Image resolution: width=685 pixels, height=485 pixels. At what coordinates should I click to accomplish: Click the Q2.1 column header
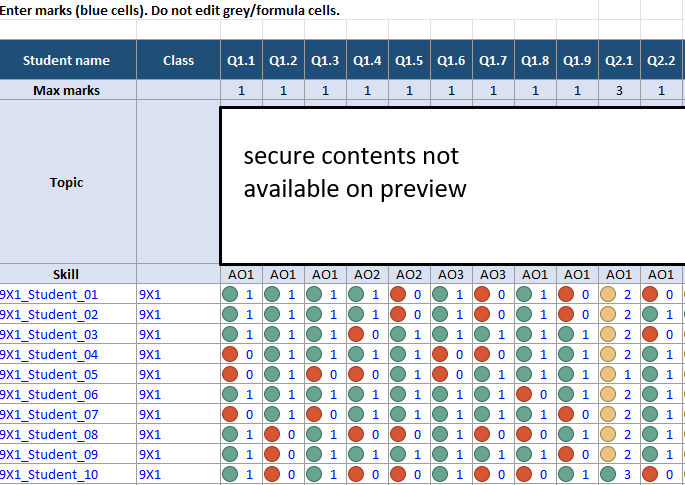click(x=619, y=60)
